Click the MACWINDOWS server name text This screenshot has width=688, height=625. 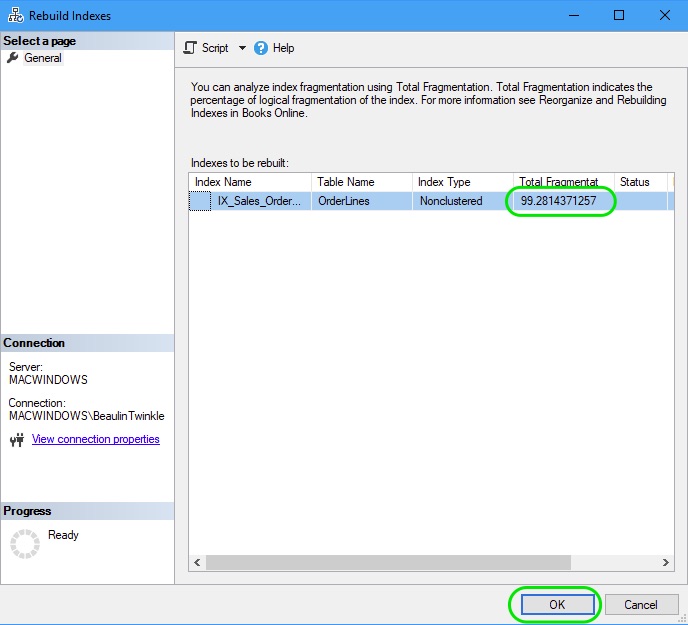click(x=48, y=380)
